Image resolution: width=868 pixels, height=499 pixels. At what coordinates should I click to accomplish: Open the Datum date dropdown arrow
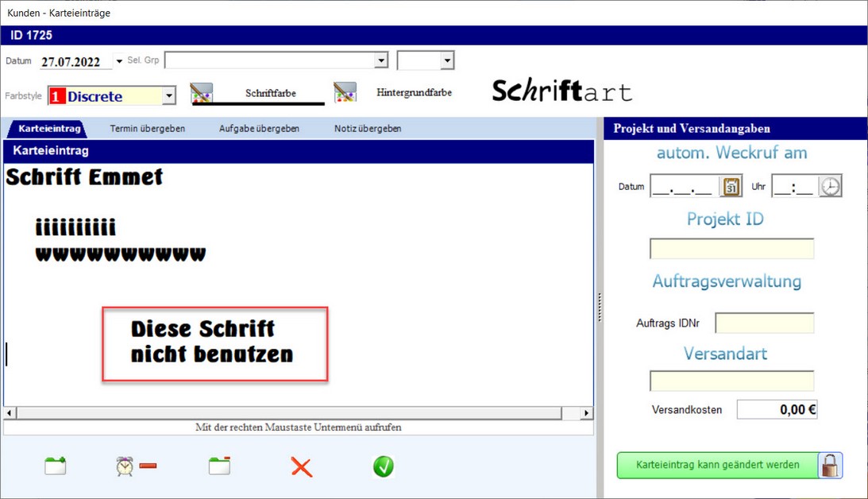pos(119,61)
